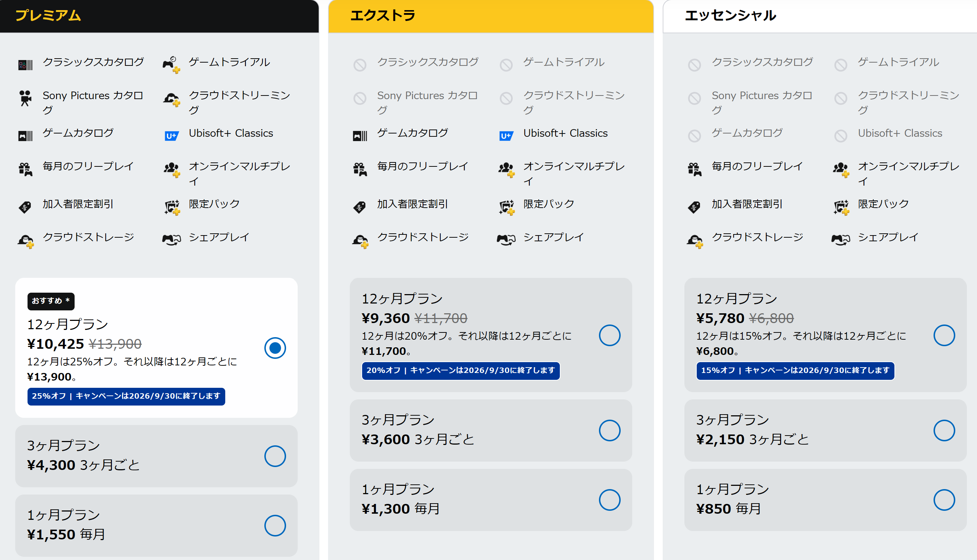
Task: Click the Premium Sony Pictures camera icon
Action: click(x=25, y=98)
